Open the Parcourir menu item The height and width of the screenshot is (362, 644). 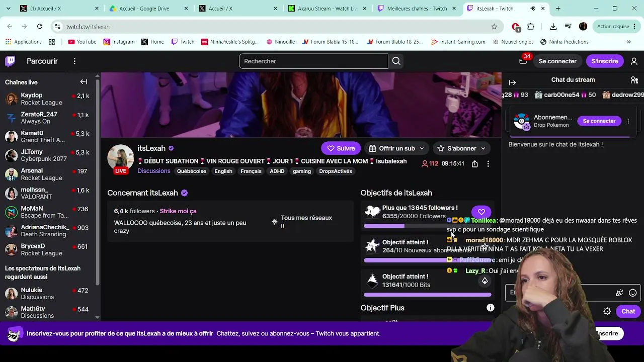(42, 61)
